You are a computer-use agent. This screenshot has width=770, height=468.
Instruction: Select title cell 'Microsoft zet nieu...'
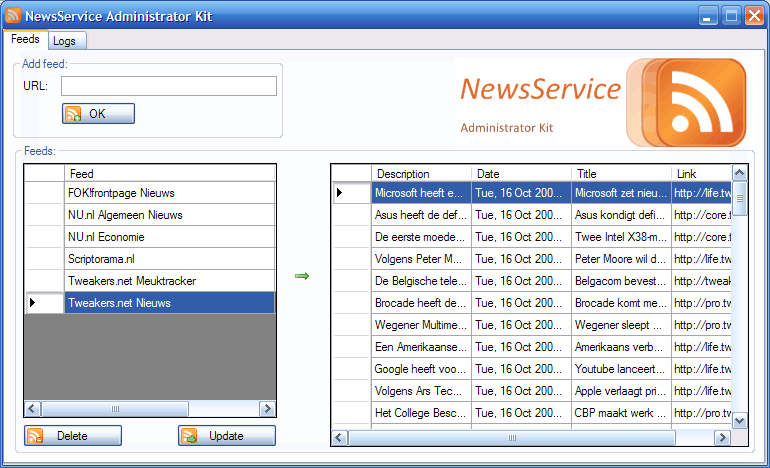coord(621,193)
